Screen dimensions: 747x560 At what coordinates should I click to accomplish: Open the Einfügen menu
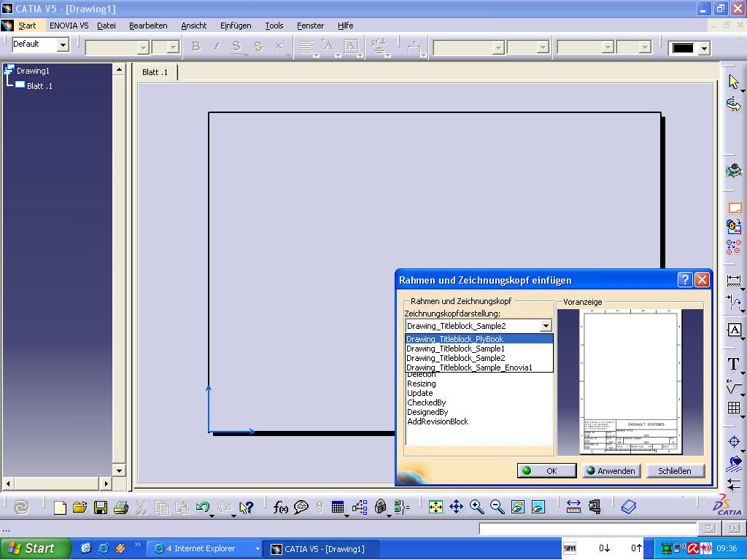pyautogui.click(x=236, y=26)
